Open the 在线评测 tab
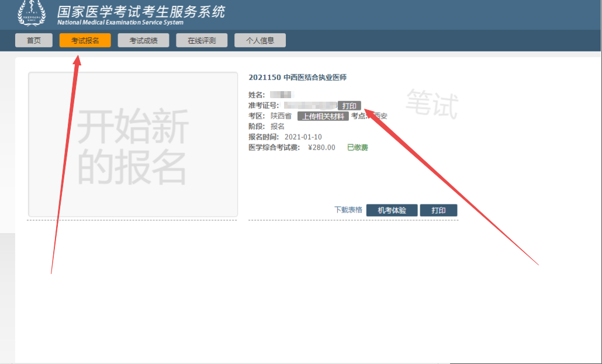The width and height of the screenshot is (602, 364). click(202, 40)
